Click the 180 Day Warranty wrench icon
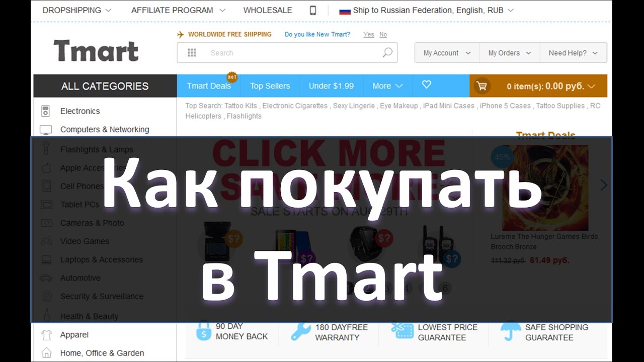Image resolution: width=644 pixels, height=362 pixels. click(x=301, y=332)
